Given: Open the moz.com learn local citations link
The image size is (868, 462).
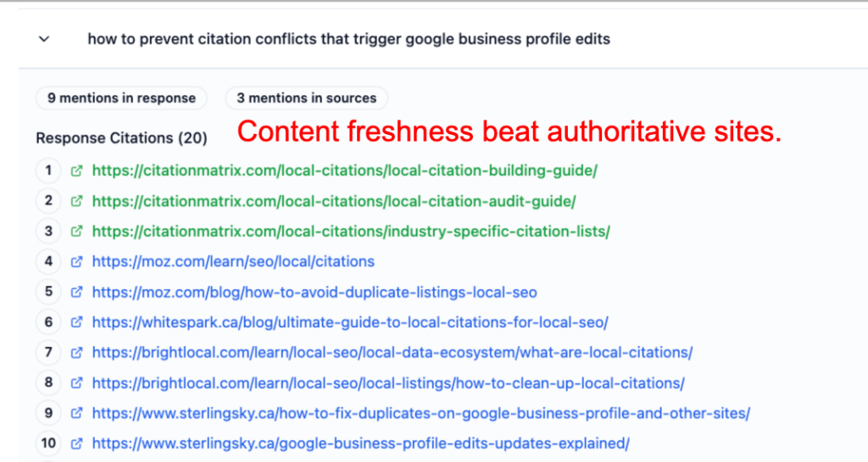Looking at the screenshot, I should pyautogui.click(x=233, y=262).
